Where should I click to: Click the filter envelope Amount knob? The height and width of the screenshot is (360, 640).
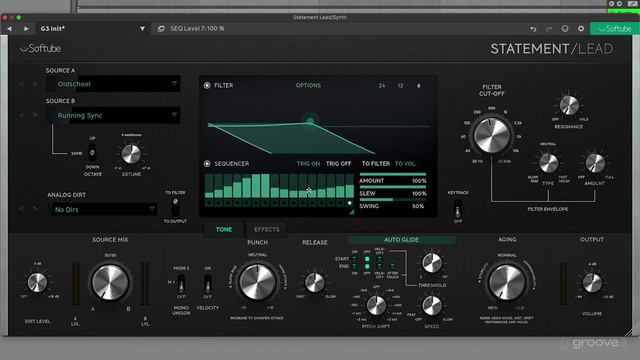click(x=595, y=163)
